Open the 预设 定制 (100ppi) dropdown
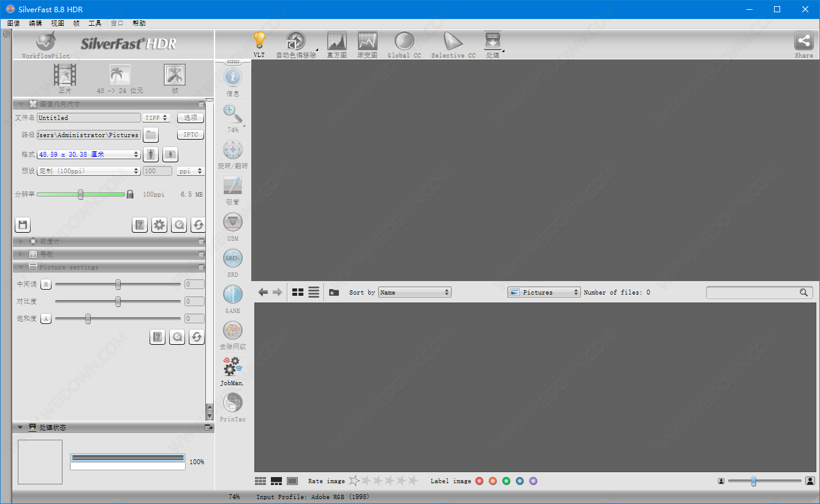Screen dimensions: 820x504 (89, 171)
